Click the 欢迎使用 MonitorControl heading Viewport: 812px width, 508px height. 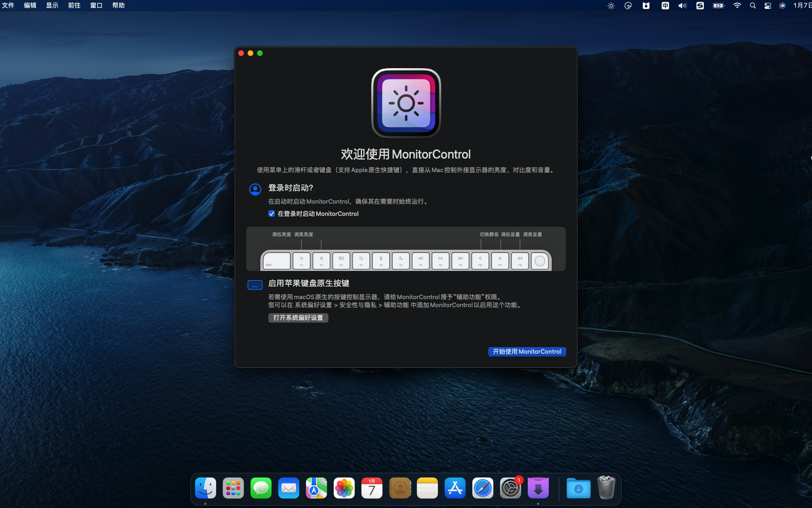[x=406, y=154]
